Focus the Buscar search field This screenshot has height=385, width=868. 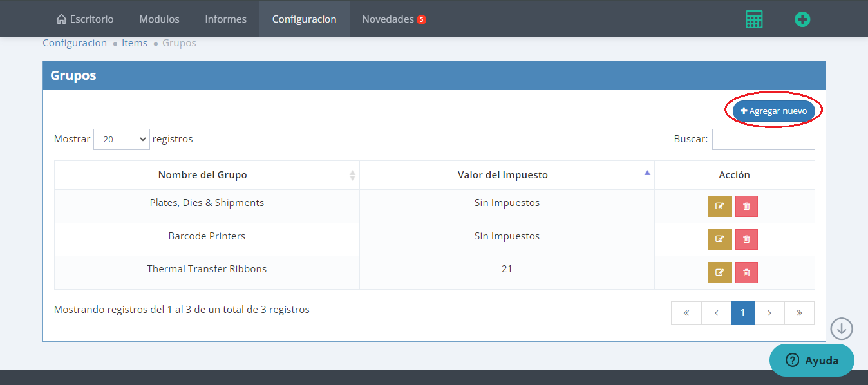tap(763, 139)
